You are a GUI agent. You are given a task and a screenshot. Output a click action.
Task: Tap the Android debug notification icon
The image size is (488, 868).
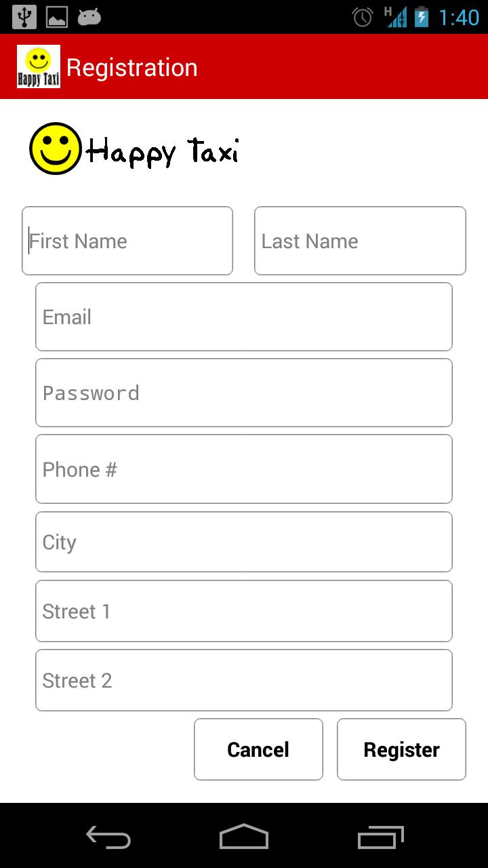89,17
